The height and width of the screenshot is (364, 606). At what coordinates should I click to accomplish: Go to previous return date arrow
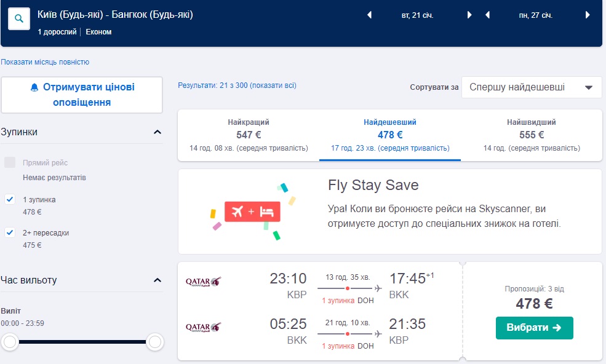(x=487, y=15)
